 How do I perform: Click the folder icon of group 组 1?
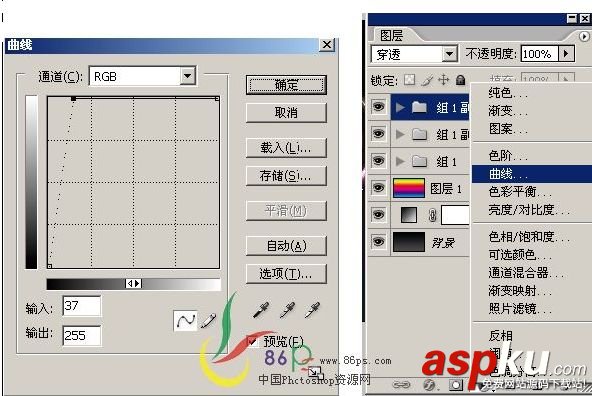point(419,162)
